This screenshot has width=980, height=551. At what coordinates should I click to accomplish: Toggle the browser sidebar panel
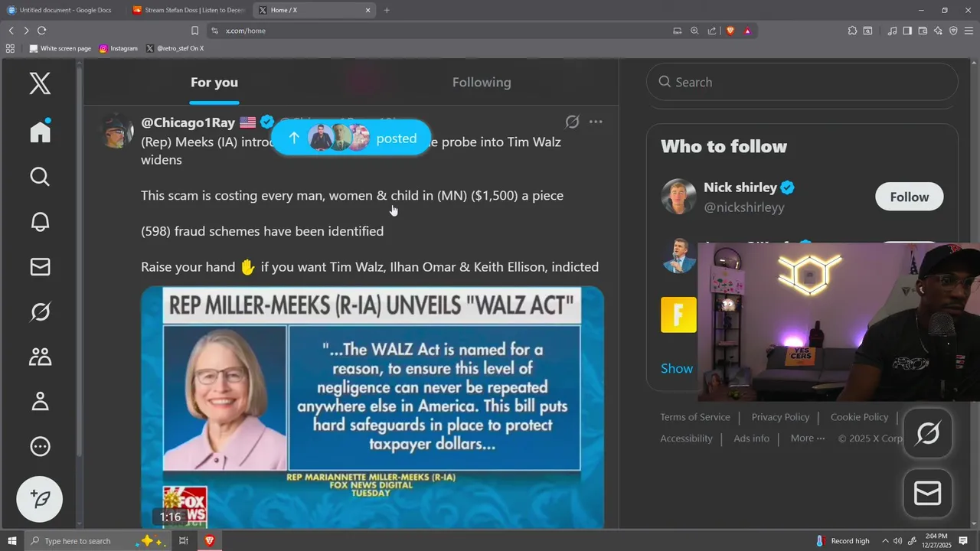click(907, 31)
